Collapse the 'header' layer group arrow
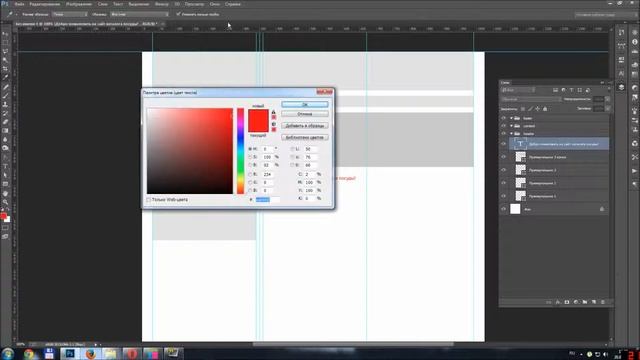640x360 pixels. click(511, 133)
